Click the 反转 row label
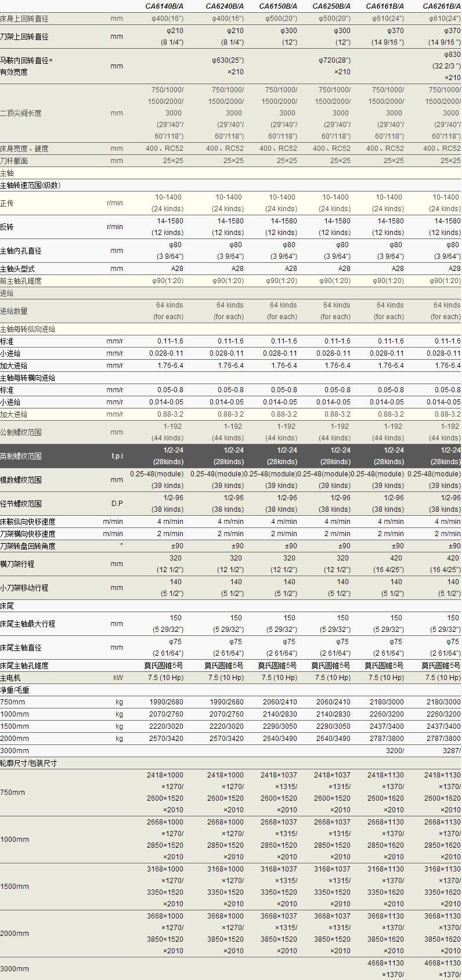 (x=7, y=227)
